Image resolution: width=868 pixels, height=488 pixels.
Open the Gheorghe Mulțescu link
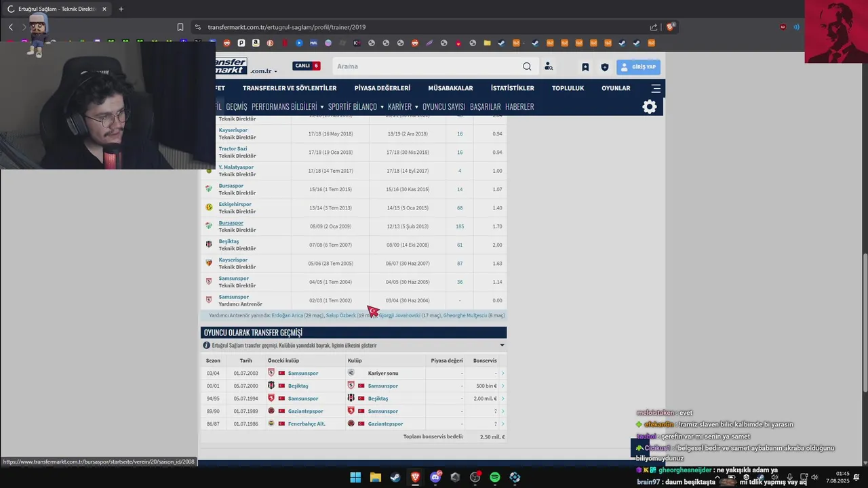point(465,315)
